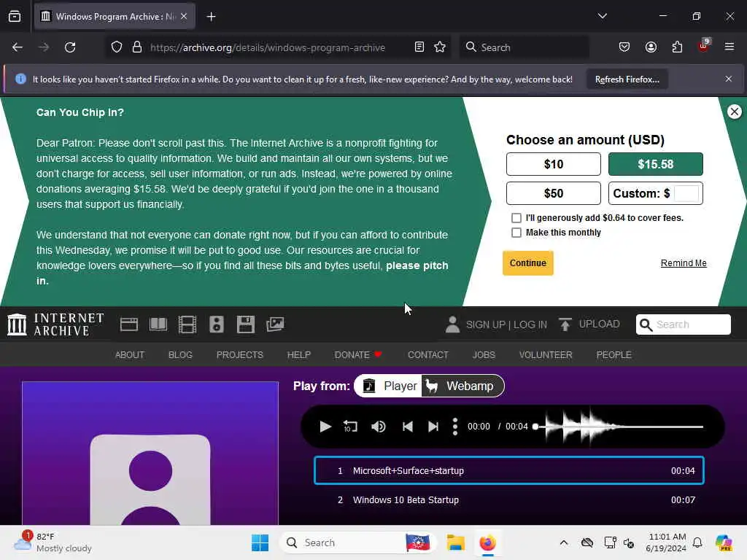Click UPLOAD link
The width and height of the screenshot is (747, 560).
(600, 324)
